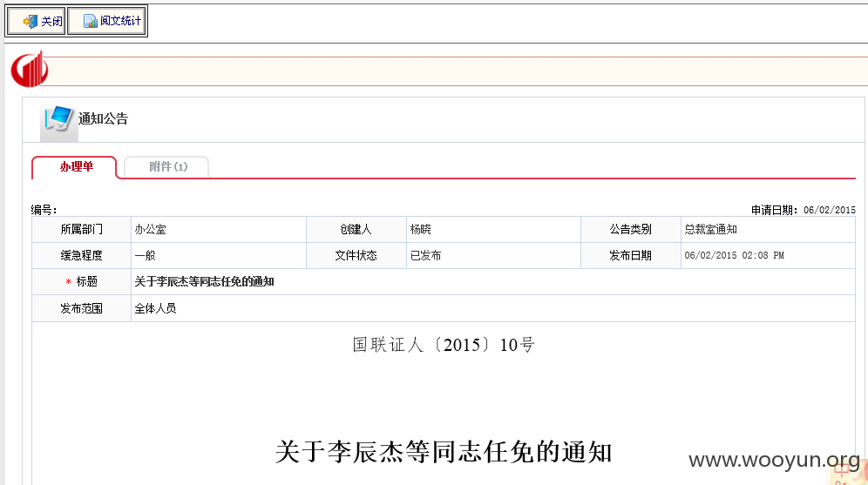Viewport: 868px width, 485px height.
Task: Click the 创建人 label cell
Action: [356, 230]
